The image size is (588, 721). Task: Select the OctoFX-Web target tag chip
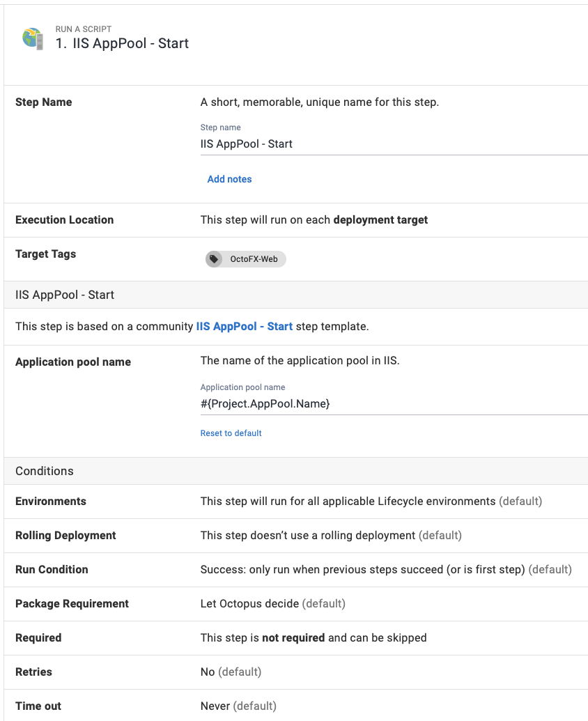point(245,259)
